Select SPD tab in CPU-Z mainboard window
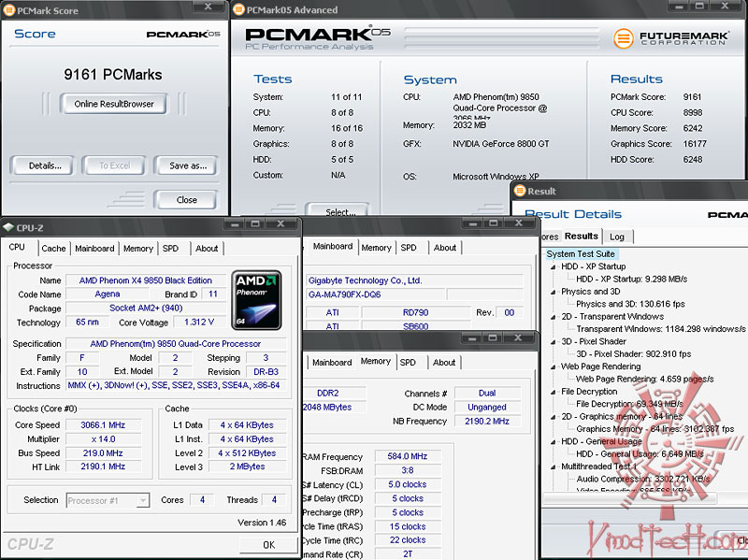748x560 pixels. tap(409, 248)
